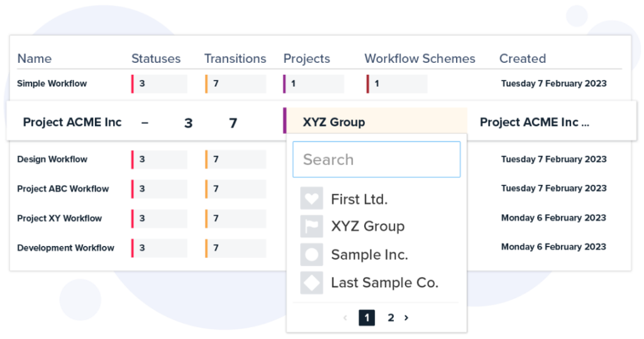Click into the Search field
The height and width of the screenshot is (339, 644).
[377, 159]
